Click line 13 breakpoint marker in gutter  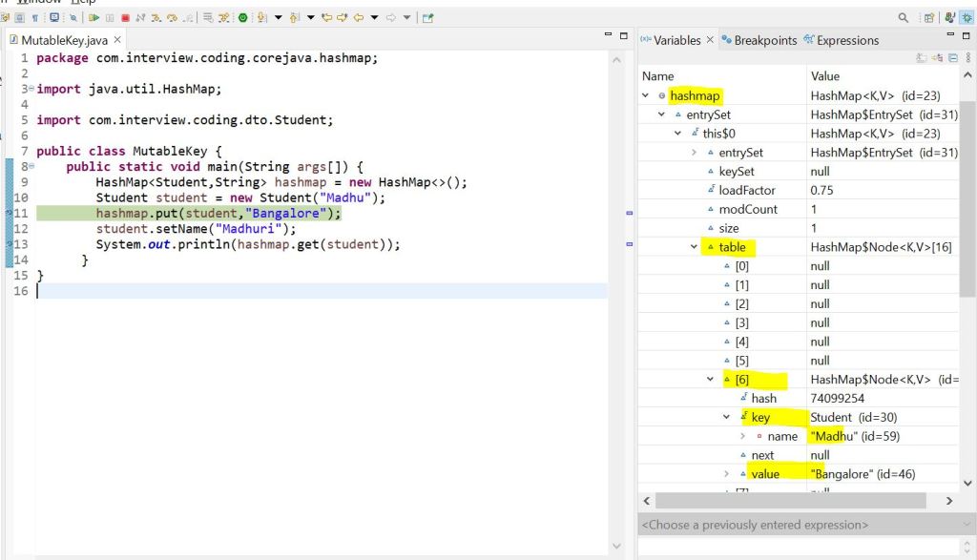10,244
